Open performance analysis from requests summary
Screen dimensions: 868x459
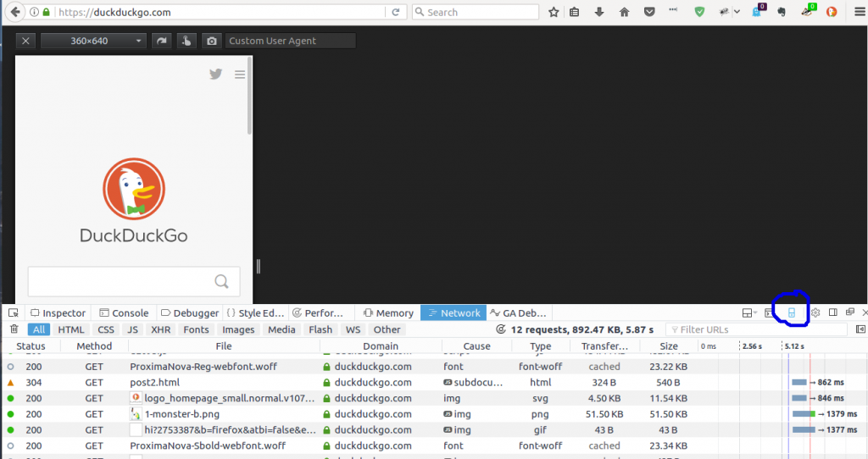pyautogui.click(x=501, y=329)
